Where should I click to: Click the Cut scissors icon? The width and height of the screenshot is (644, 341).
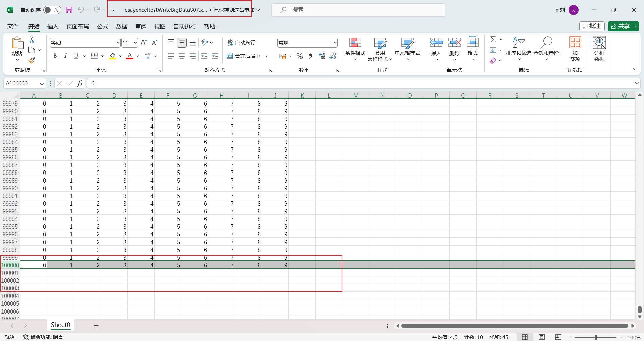coord(32,40)
